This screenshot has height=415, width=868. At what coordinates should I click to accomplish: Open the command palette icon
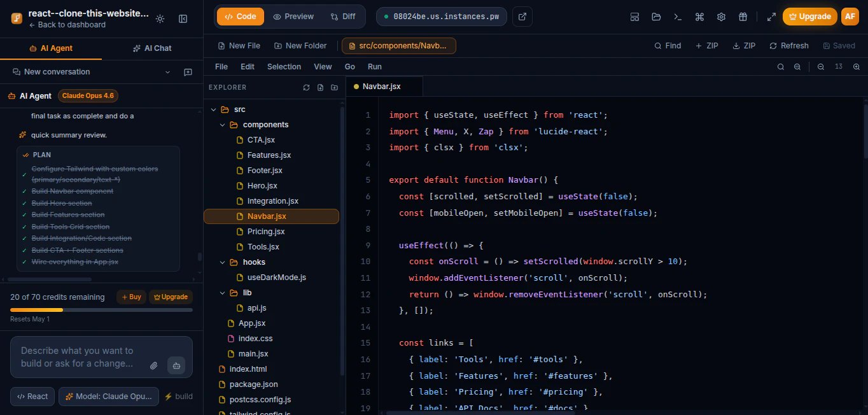[699, 17]
